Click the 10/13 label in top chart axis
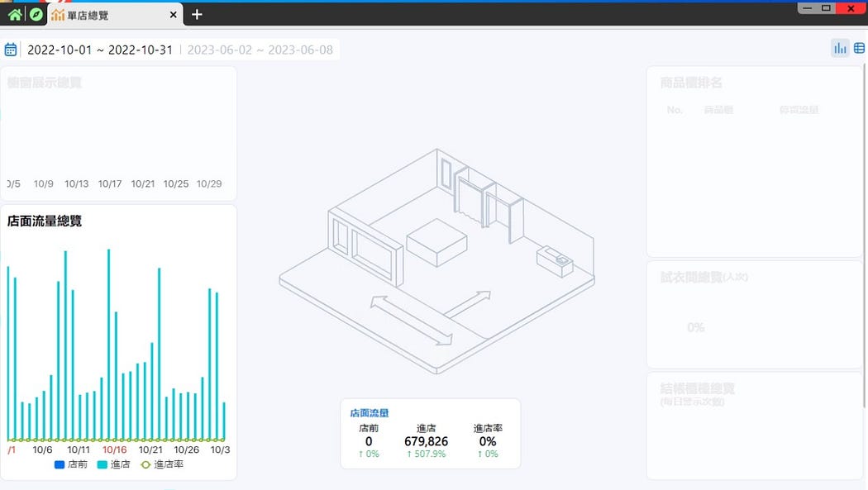 pyautogui.click(x=76, y=183)
